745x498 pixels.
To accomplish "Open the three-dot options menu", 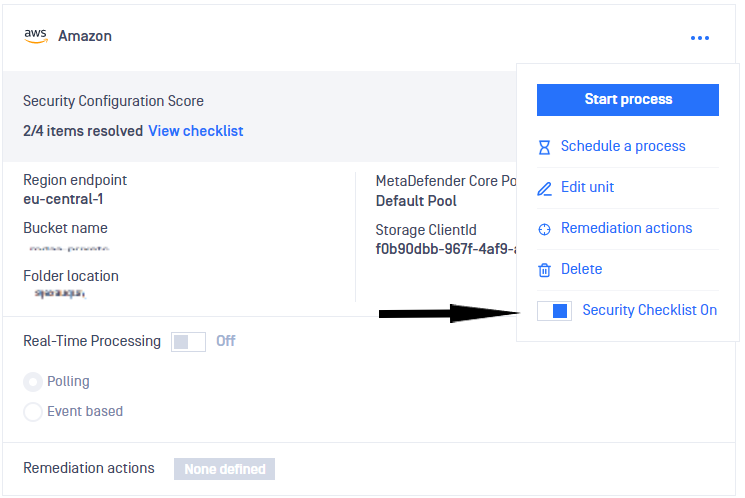I will pos(699,38).
